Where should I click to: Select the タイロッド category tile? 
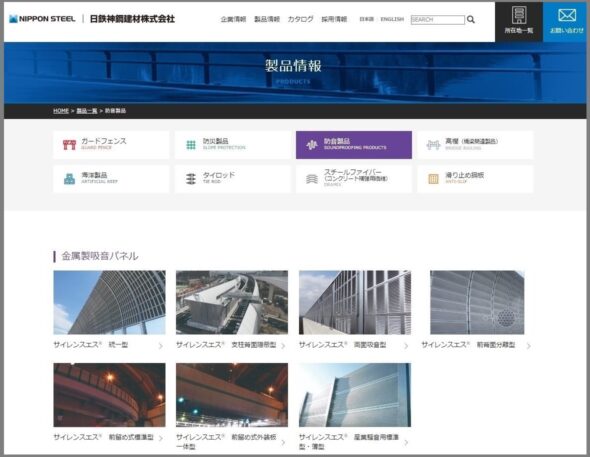point(233,179)
